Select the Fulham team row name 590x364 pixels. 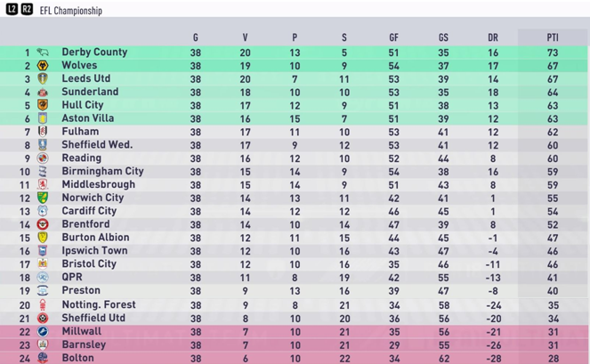(80, 132)
